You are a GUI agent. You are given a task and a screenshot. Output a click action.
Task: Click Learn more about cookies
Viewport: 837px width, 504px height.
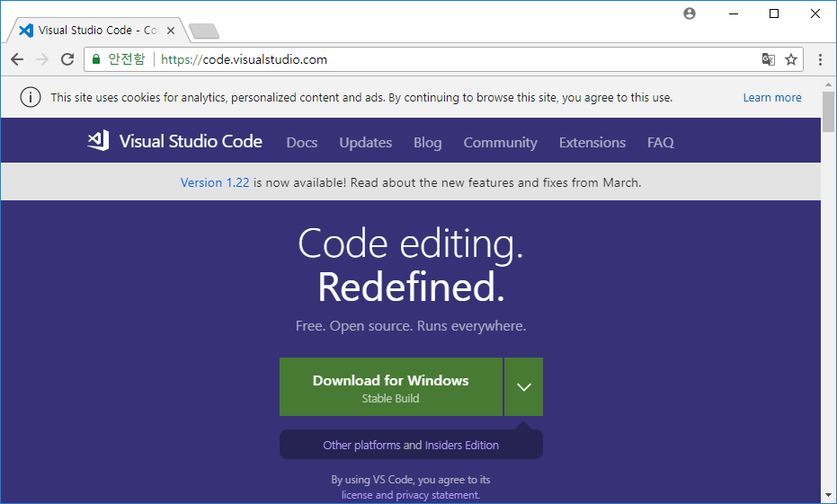click(771, 97)
